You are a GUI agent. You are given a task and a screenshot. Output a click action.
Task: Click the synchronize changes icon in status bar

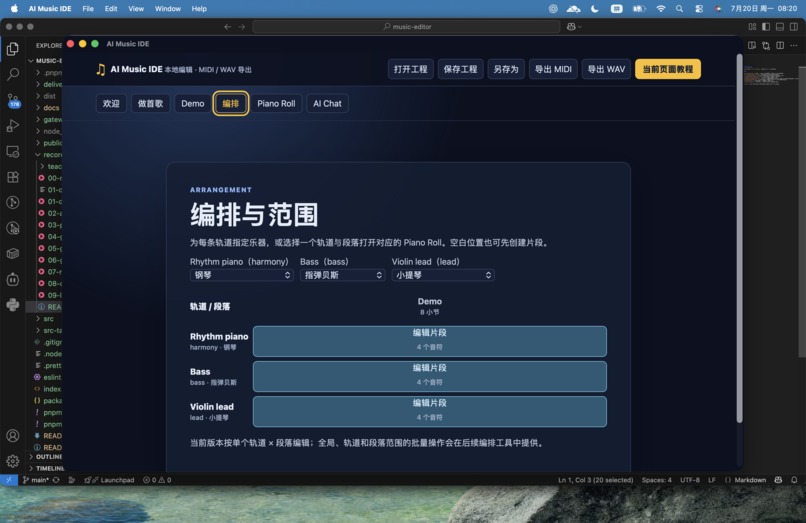(x=56, y=480)
